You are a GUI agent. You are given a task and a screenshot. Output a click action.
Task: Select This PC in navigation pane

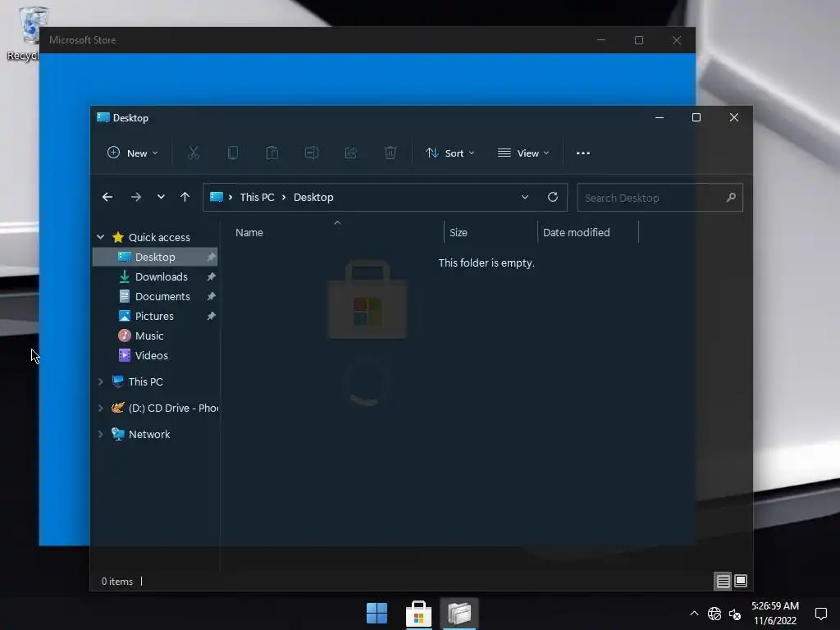coord(145,382)
